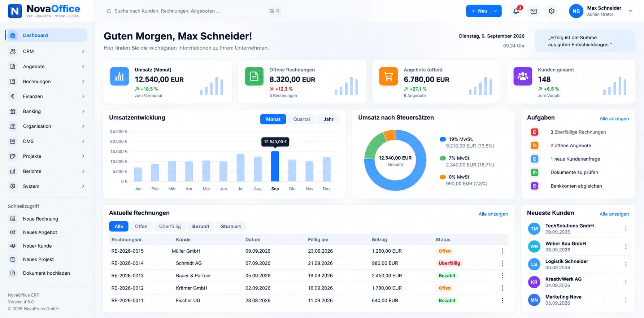
Task: Open the Max Schneider user menu arrow
Action: (x=631, y=11)
